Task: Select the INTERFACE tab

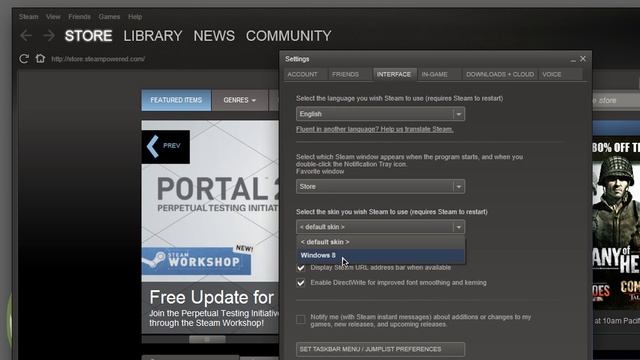Action: point(394,74)
